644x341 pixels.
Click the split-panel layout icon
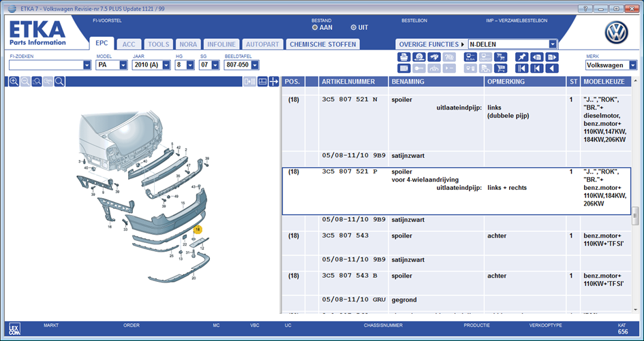262,82
